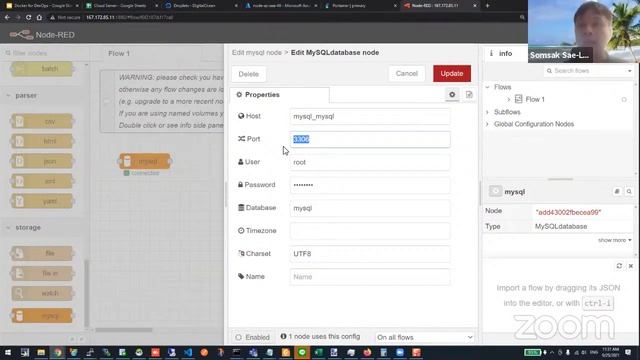The image size is (640, 360).
Task: Select the watch storage node in palette
Action: (42, 293)
